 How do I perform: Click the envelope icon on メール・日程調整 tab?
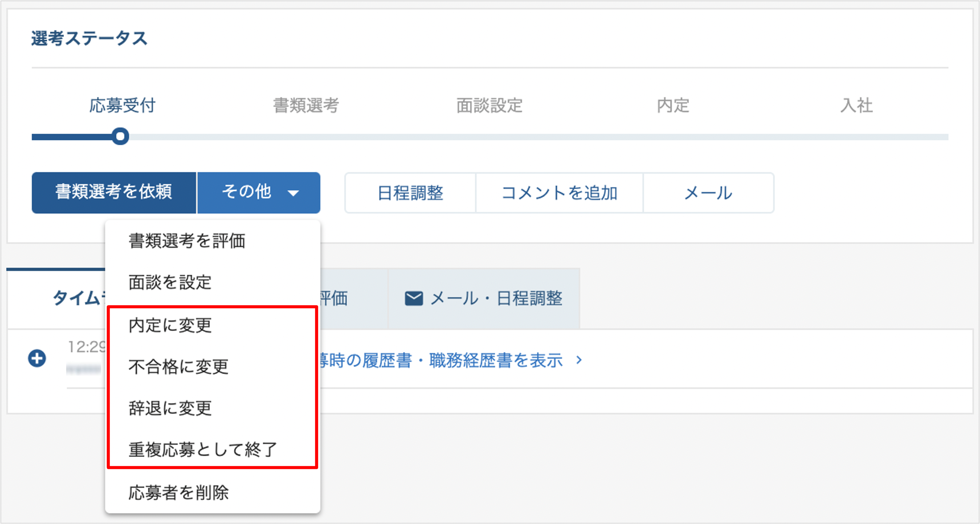tap(414, 298)
